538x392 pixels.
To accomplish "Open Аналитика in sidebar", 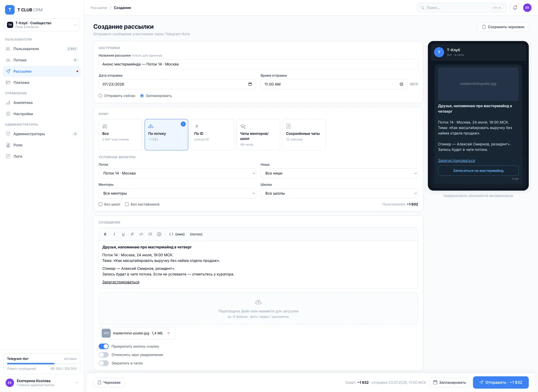I will point(42,103).
